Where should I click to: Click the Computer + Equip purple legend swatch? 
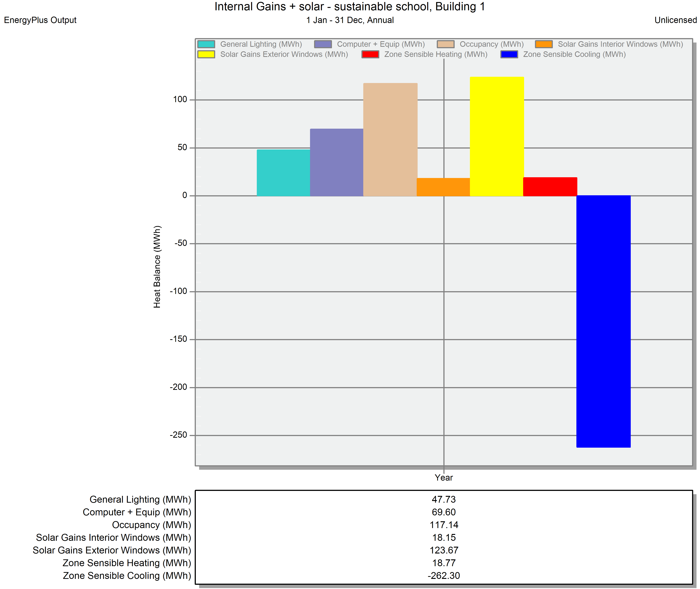[x=323, y=44]
